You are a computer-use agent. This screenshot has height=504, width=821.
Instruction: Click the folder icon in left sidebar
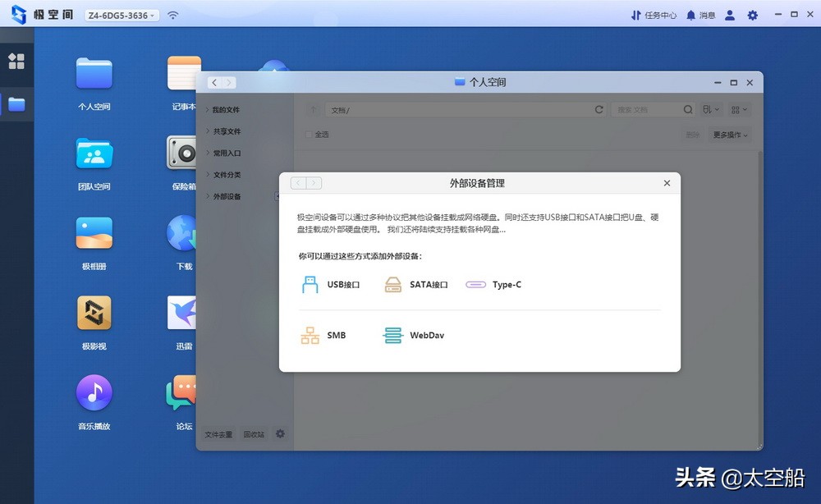click(x=16, y=105)
